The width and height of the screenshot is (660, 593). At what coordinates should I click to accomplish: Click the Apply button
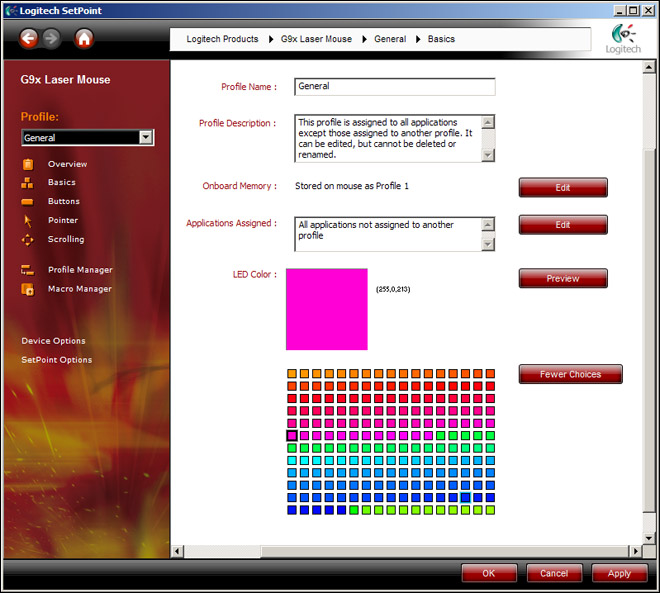[619, 573]
